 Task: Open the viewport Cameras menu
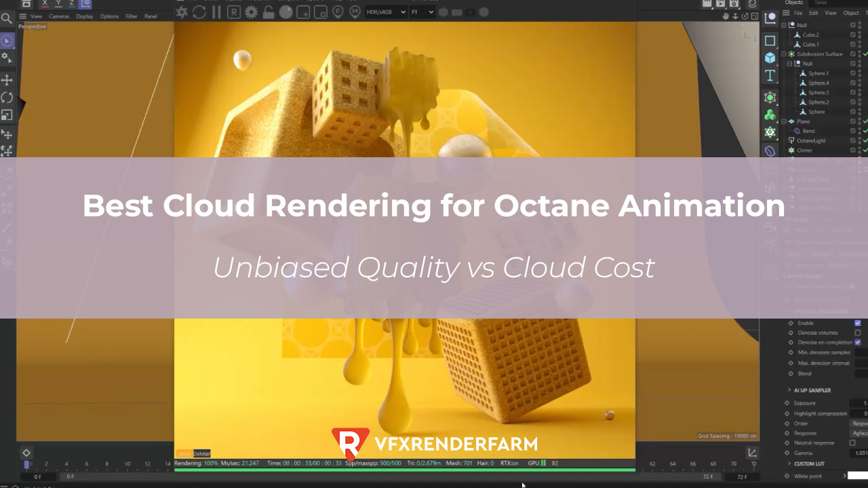point(59,16)
